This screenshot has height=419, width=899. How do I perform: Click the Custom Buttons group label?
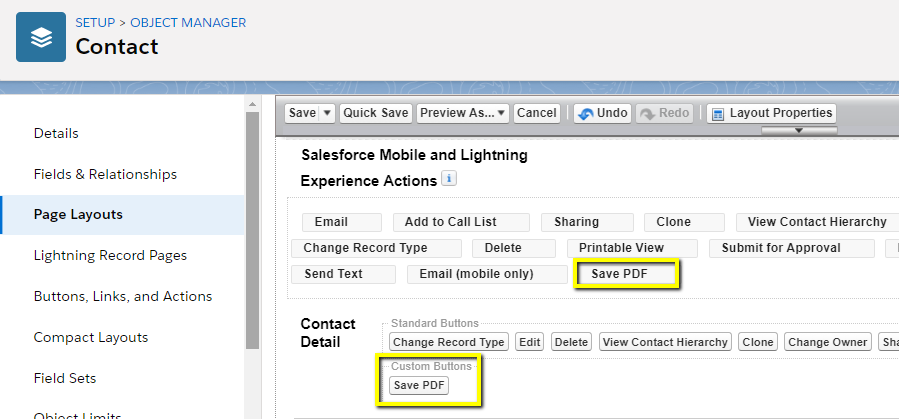pyautogui.click(x=431, y=366)
